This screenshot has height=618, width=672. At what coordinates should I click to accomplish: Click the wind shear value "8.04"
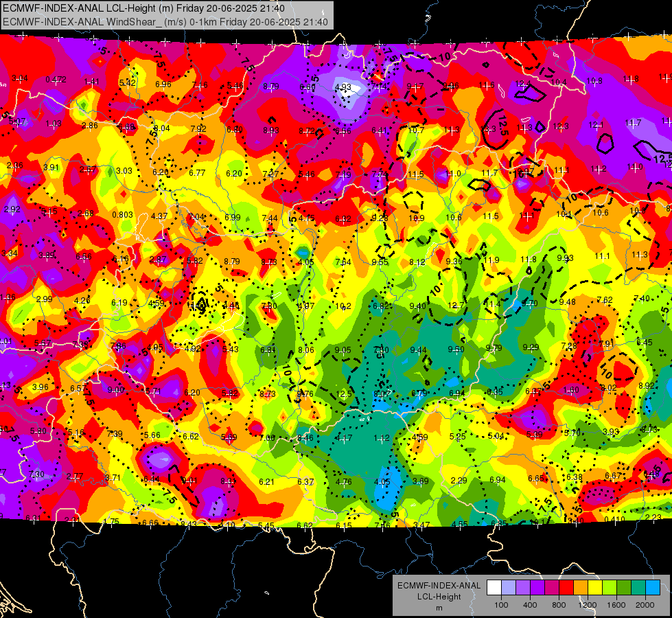coord(162,128)
